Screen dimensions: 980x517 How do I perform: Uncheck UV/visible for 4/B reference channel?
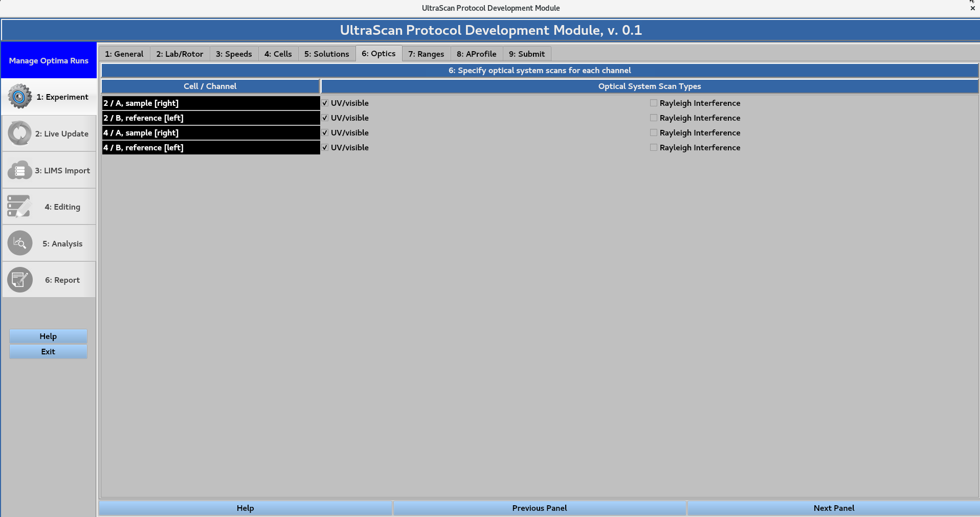point(325,147)
